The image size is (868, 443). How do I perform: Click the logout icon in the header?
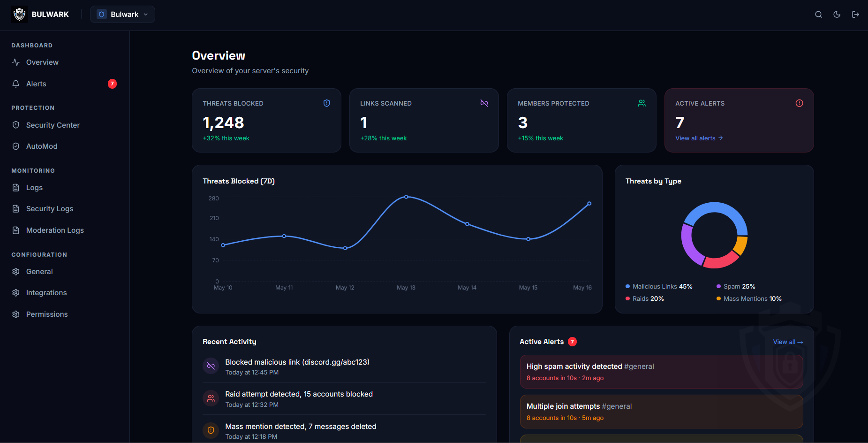856,15
